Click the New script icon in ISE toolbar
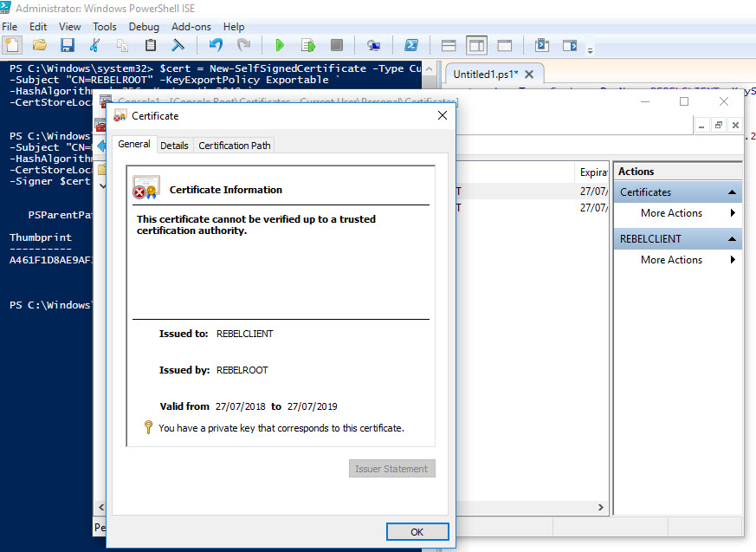Image resolution: width=756 pixels, height=552 pixels. pos(11,45)
